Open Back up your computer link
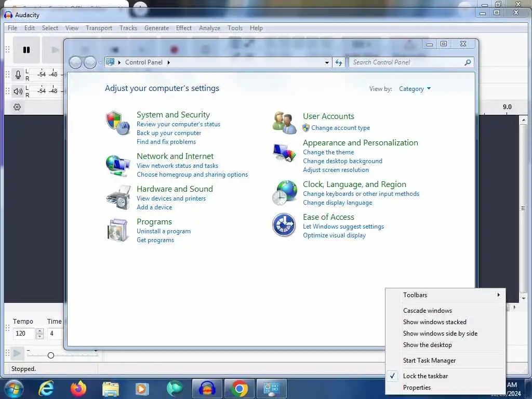The image size is (532, 399). (x=169, y=133)
